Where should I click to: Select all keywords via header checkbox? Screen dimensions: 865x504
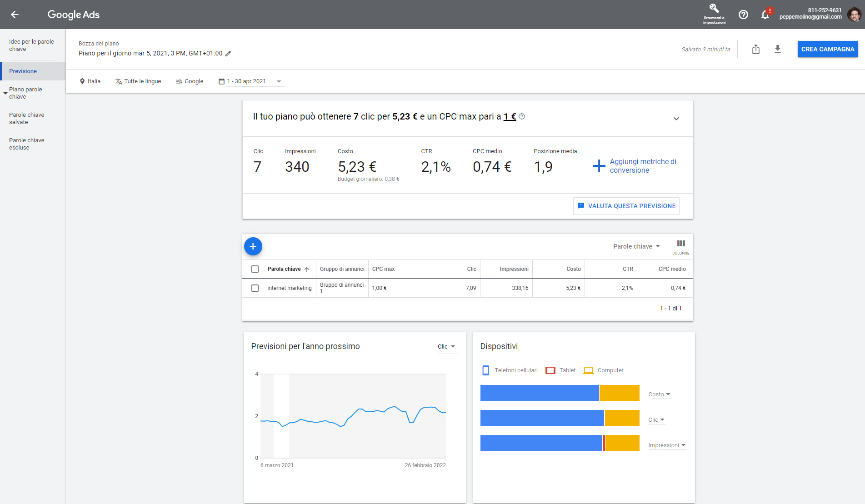coord(255,269)
